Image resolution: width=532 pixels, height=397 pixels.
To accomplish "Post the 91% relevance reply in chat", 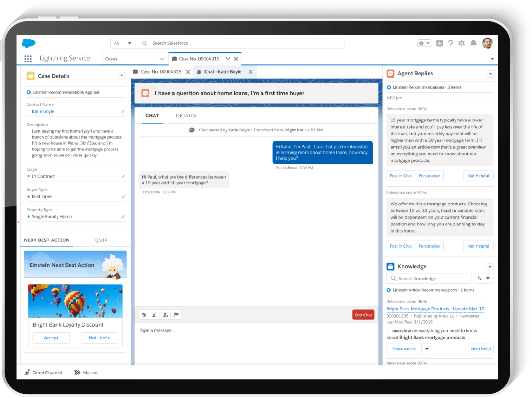I will pos(401,246).
